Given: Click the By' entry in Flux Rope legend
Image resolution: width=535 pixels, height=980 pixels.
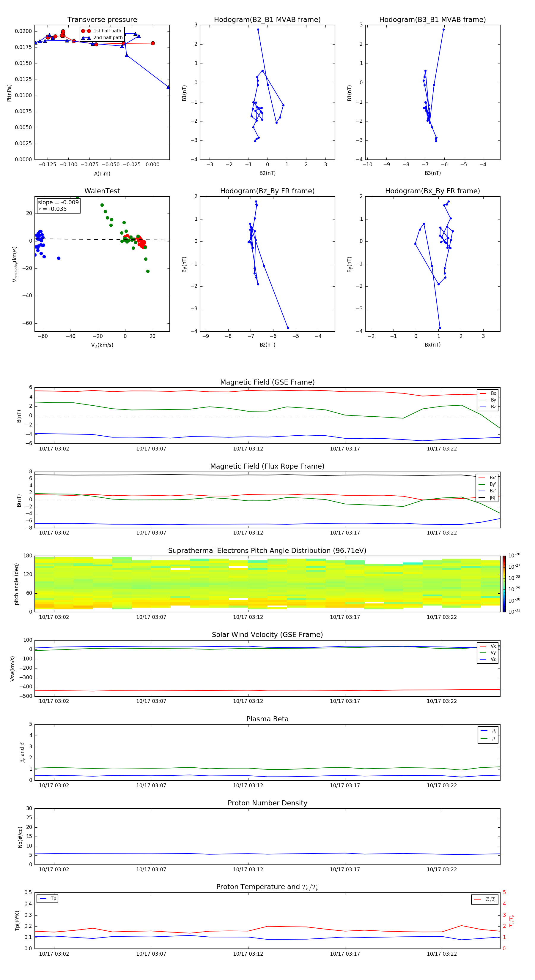Looking at the screenshot, I should tap(487, 484).
